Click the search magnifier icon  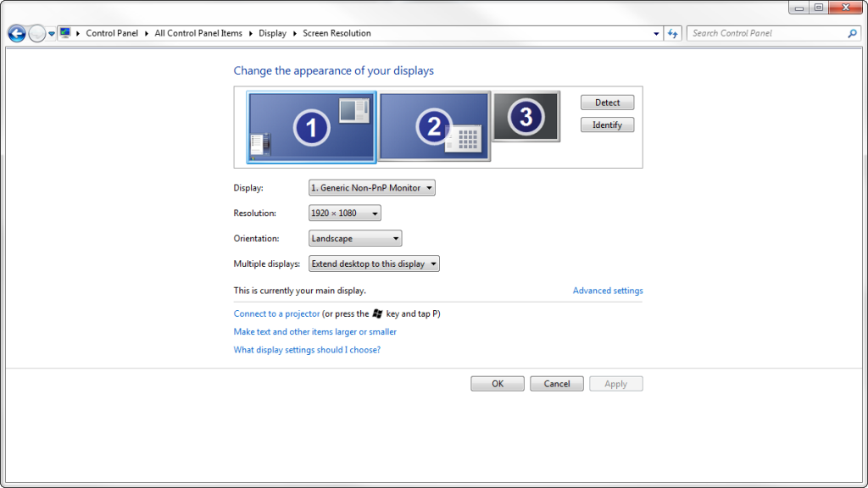[x=852, y=33]
